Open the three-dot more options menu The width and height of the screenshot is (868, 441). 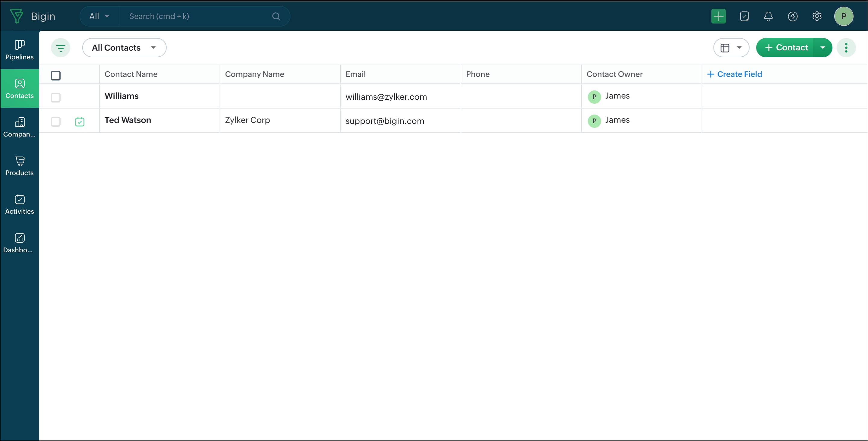coord(846,48)
